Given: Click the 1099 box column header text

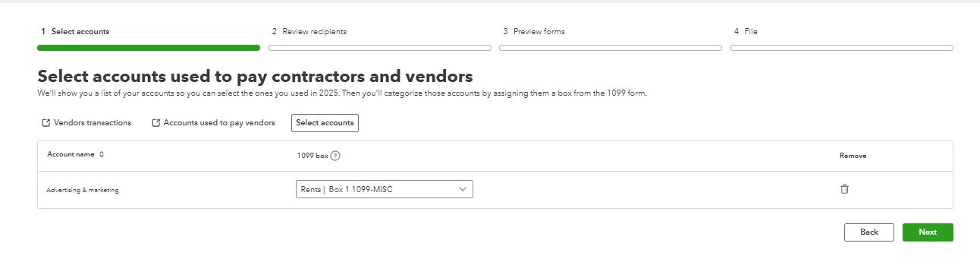Looking at the screenshot, I should [313, 156].
